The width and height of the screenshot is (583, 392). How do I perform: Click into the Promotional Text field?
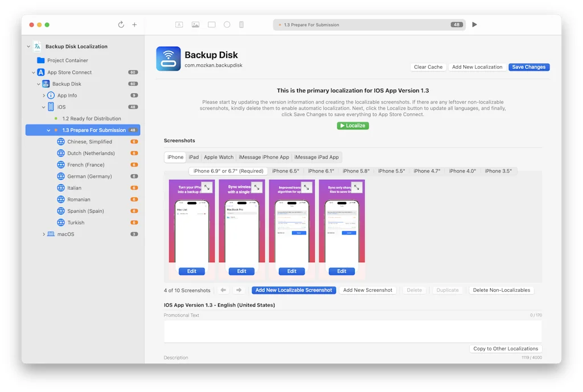pos(352,331)
